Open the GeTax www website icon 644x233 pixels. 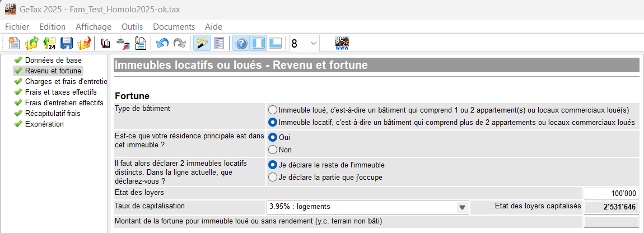click(x=342, y=43)
